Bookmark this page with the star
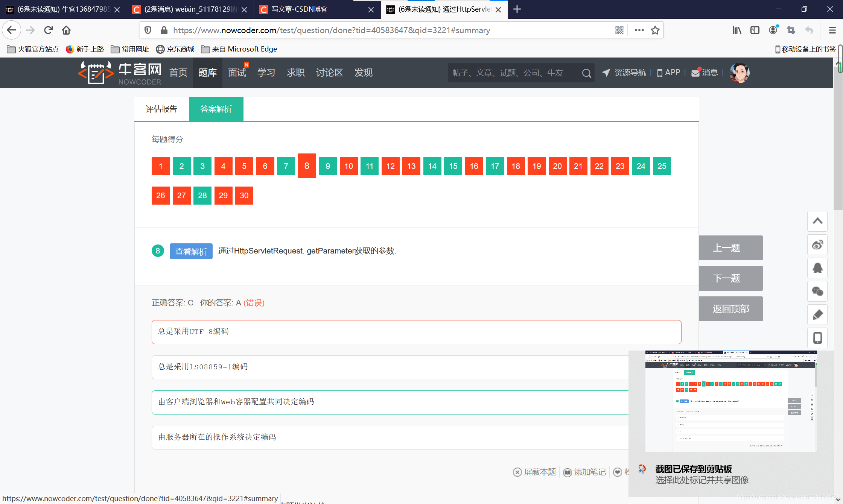The image size is (843, 504). click(x=655, y=30)
